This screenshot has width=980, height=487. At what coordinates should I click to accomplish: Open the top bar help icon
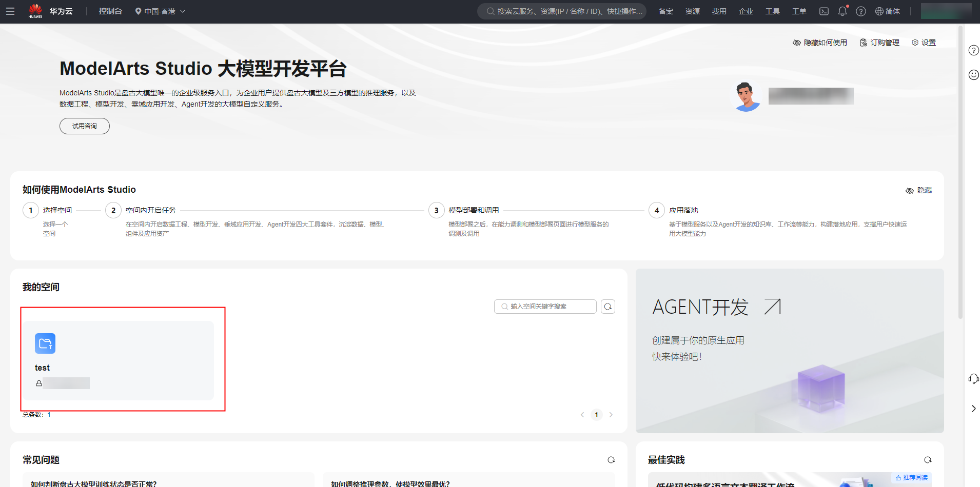point(861,11)
